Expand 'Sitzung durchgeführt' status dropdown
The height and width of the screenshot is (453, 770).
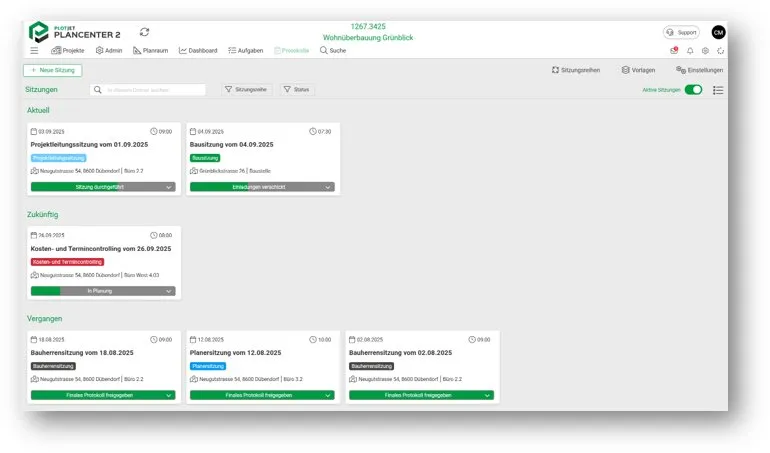[x=168, y=187]
